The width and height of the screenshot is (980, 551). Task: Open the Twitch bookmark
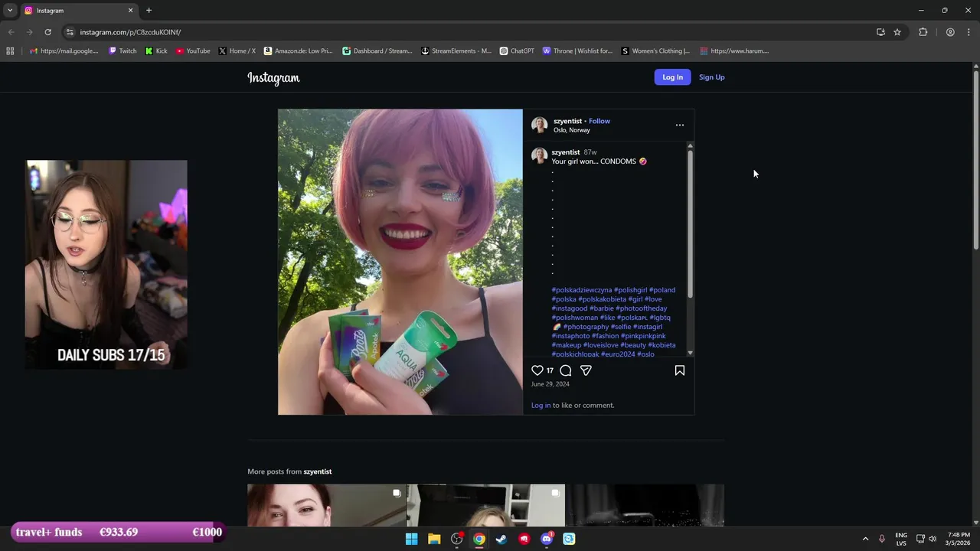pos(122,51)
